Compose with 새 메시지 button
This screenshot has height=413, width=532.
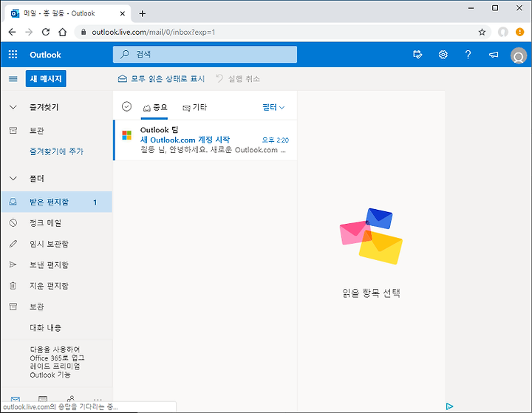(46, 79)
